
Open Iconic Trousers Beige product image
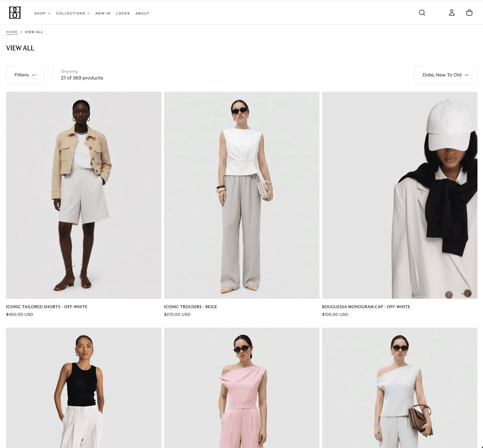(x=242, y=195)
